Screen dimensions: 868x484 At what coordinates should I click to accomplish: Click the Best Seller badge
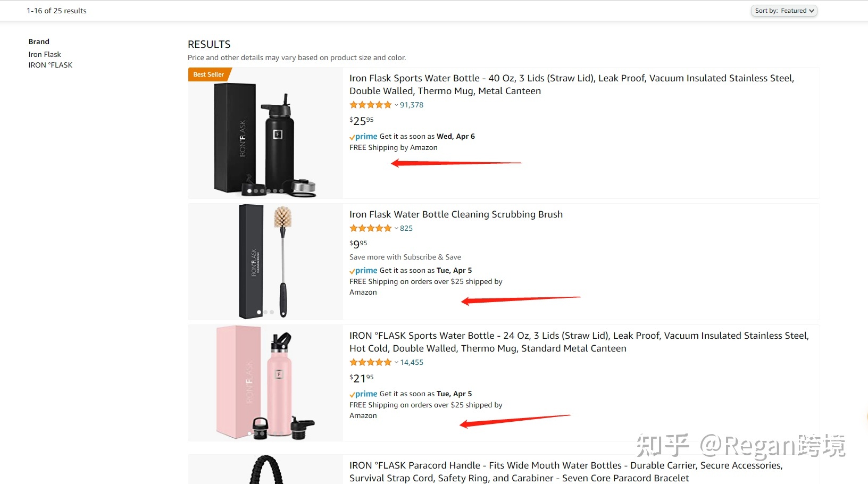tap(208, 74)
